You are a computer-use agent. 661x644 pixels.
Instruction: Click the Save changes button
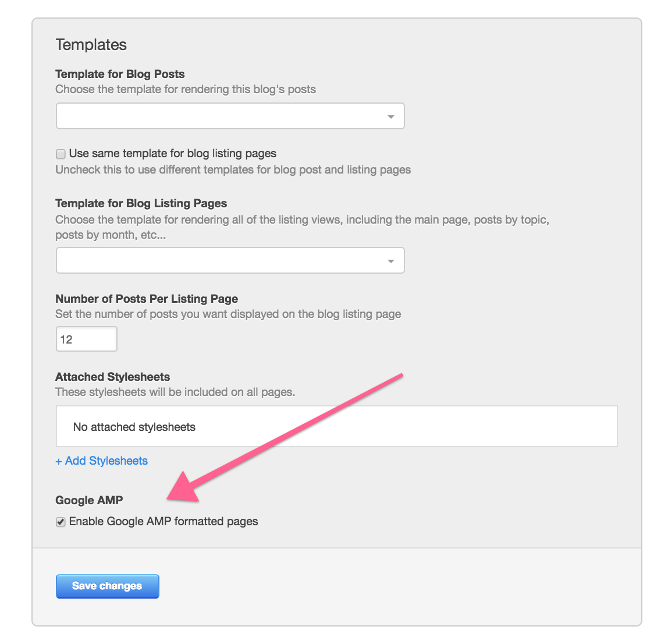(108, 586)
